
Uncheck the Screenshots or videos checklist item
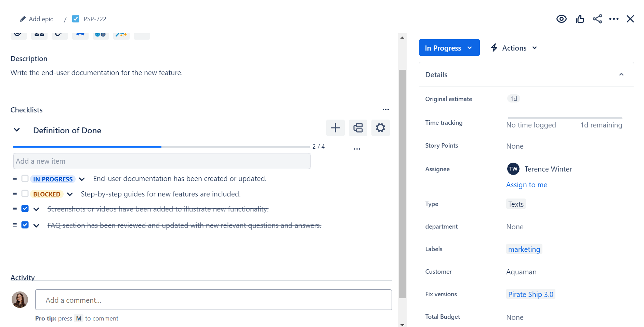pos(25,208)
